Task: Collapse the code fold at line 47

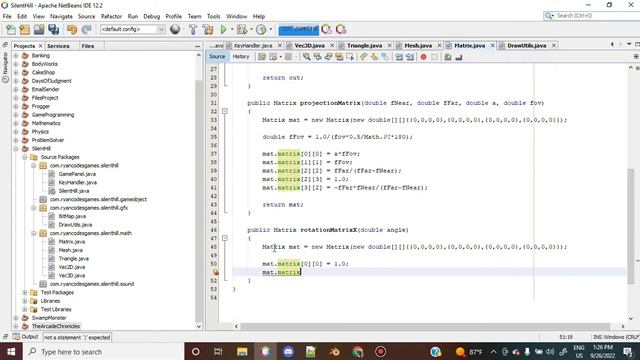Action: click(x=224, y=238)
